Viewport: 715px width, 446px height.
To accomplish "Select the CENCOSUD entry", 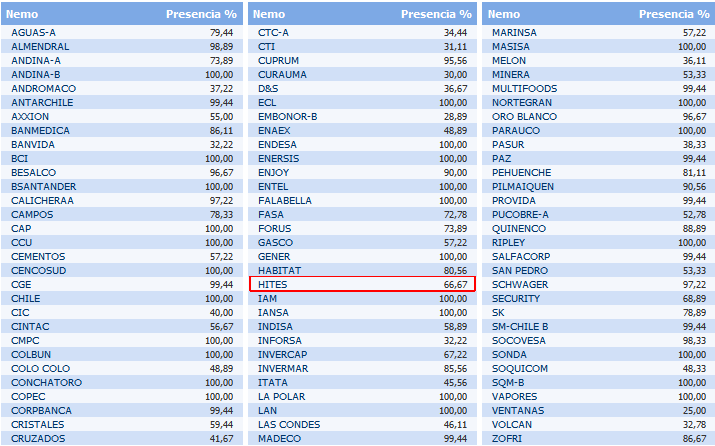I will 38,270.
